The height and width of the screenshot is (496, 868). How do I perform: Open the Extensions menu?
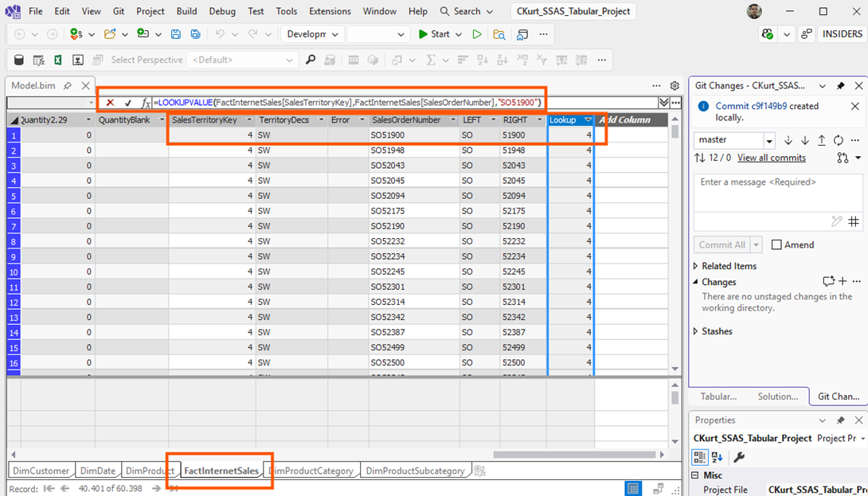[x=330, y=11]
